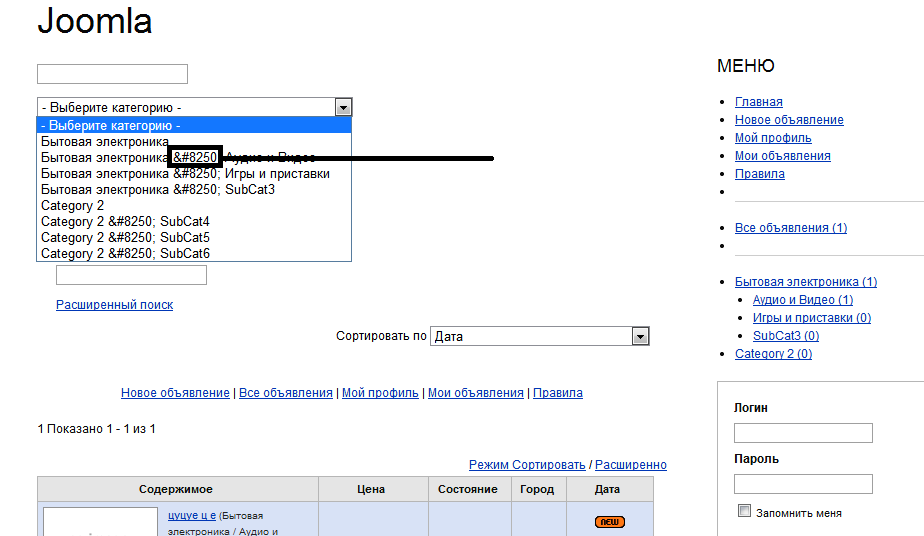Focus the Логин input field
The image size is (924, 536).
point(803,433)
